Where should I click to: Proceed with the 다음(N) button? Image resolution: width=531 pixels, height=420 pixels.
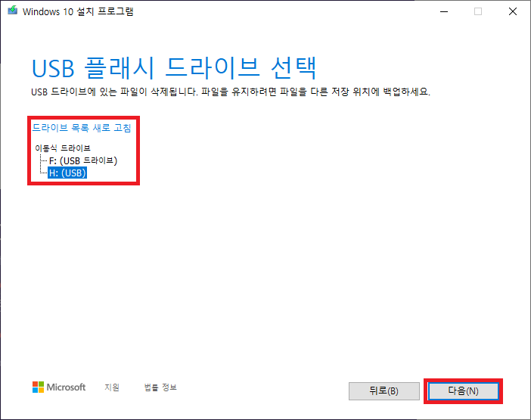[x=463, y=391]
